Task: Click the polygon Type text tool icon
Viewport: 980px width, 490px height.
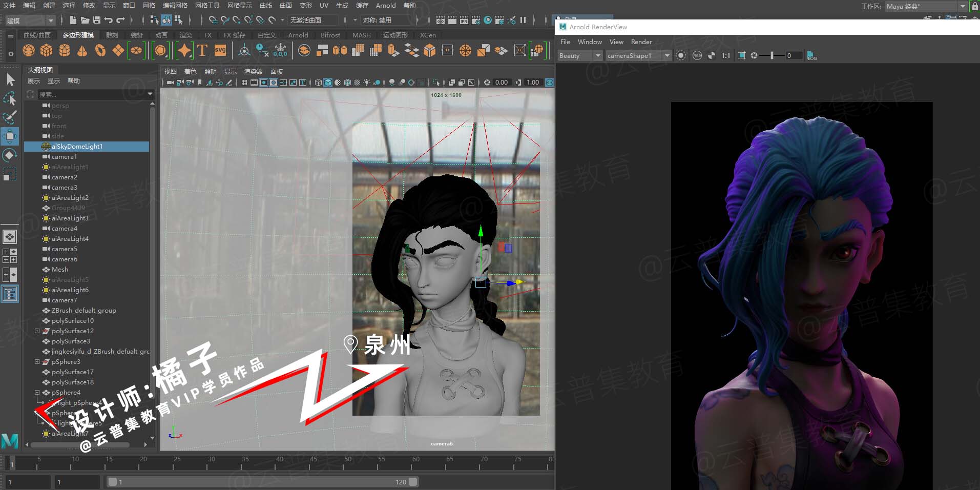Action: pyautogui.click(x=202, y=50)
